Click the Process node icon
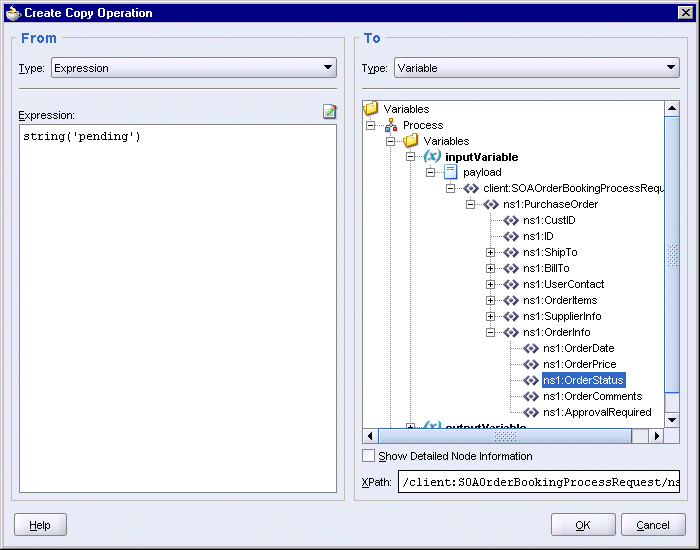This screenshot has width=700, height=550. pos(391,125)
